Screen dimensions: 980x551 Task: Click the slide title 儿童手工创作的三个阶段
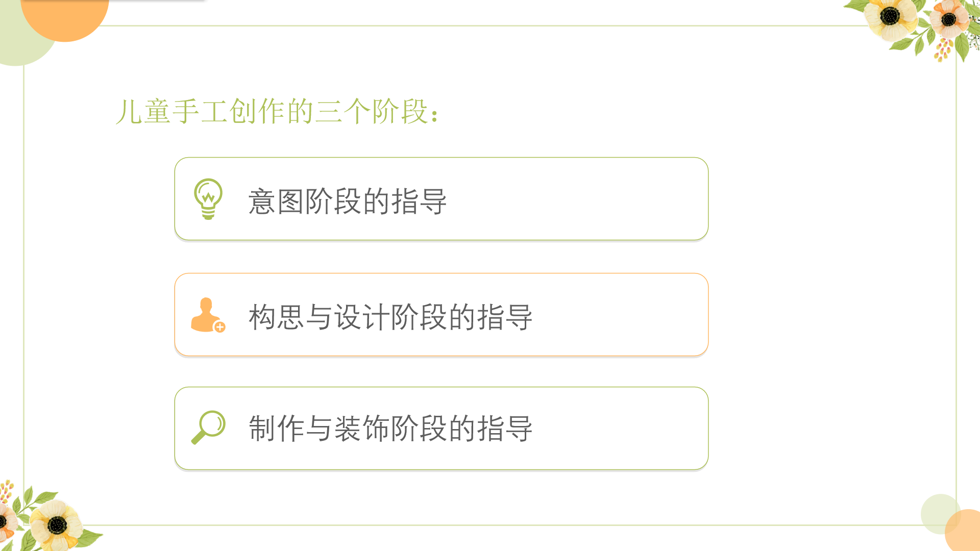click(271, 111)
